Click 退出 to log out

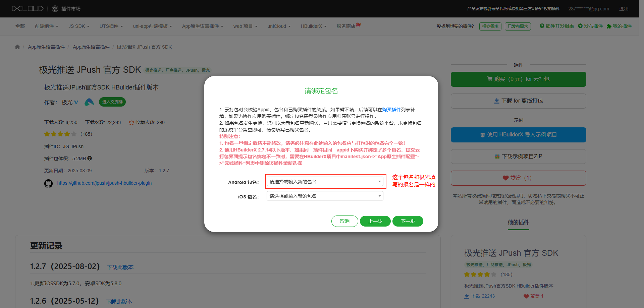(624, 9)
